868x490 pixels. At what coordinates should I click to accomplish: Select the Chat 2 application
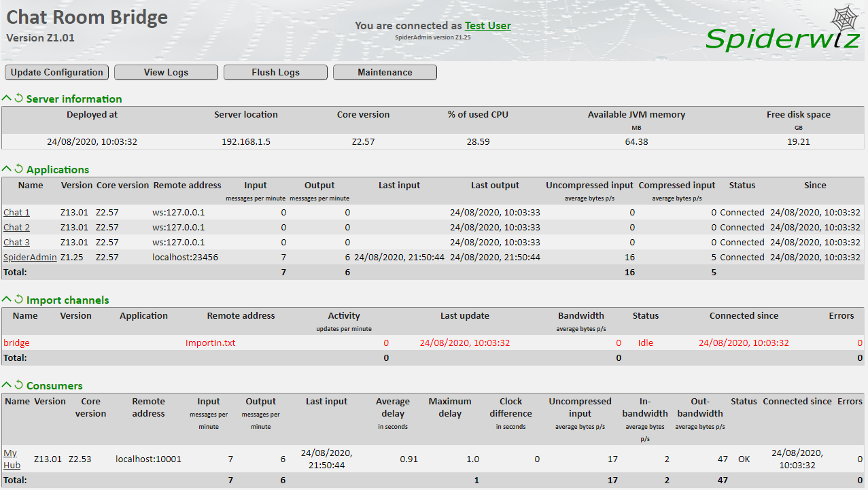16,227
